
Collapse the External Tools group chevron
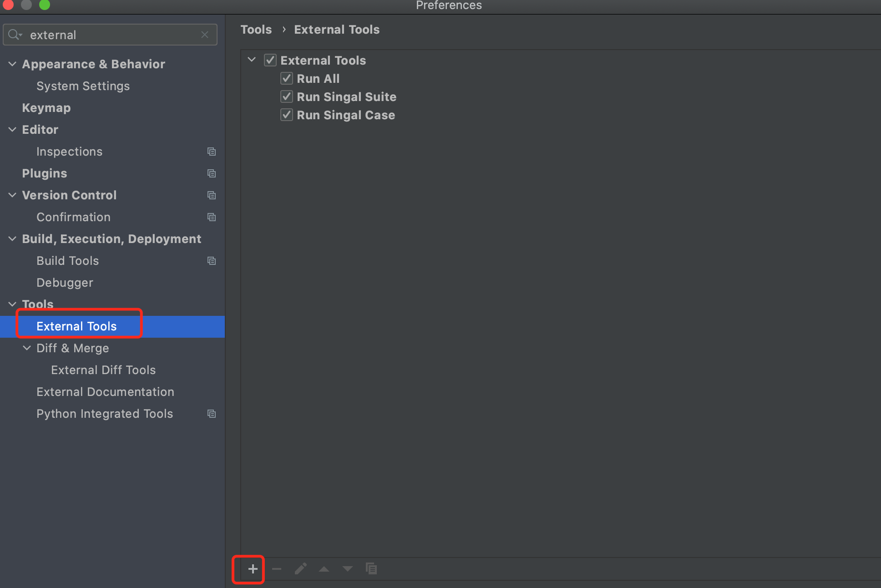click(252, 60)
